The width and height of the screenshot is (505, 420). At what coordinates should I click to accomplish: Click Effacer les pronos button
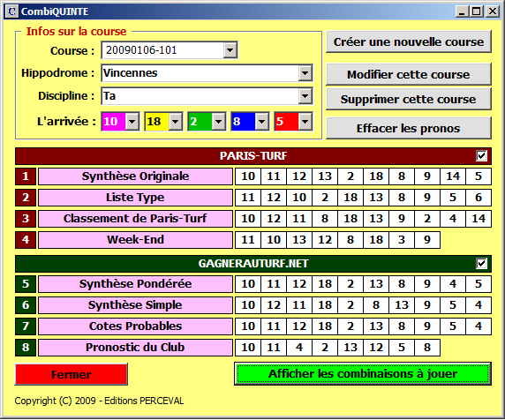(x=409, y=128)
